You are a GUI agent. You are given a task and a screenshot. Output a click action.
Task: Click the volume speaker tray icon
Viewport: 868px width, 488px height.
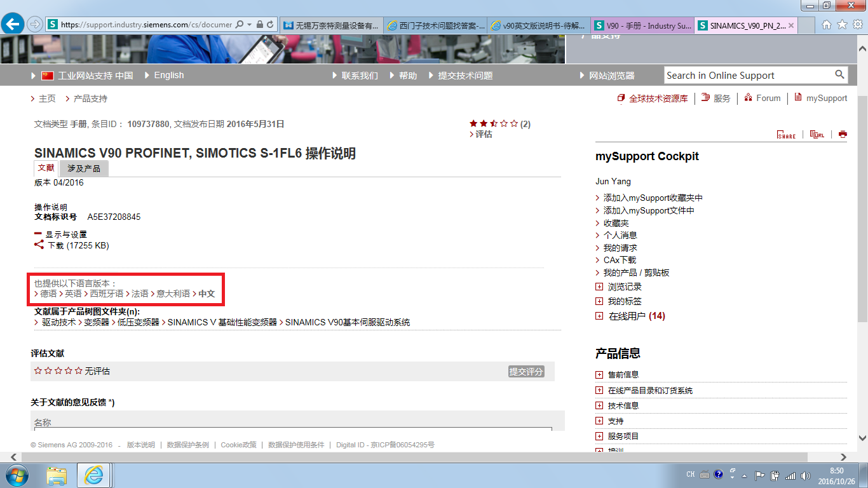[x=806, y=475]
